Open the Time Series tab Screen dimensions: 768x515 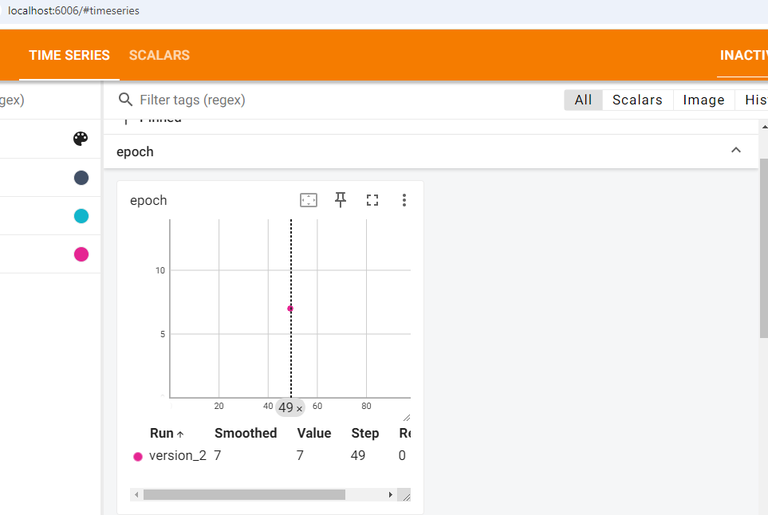(69, 55)
